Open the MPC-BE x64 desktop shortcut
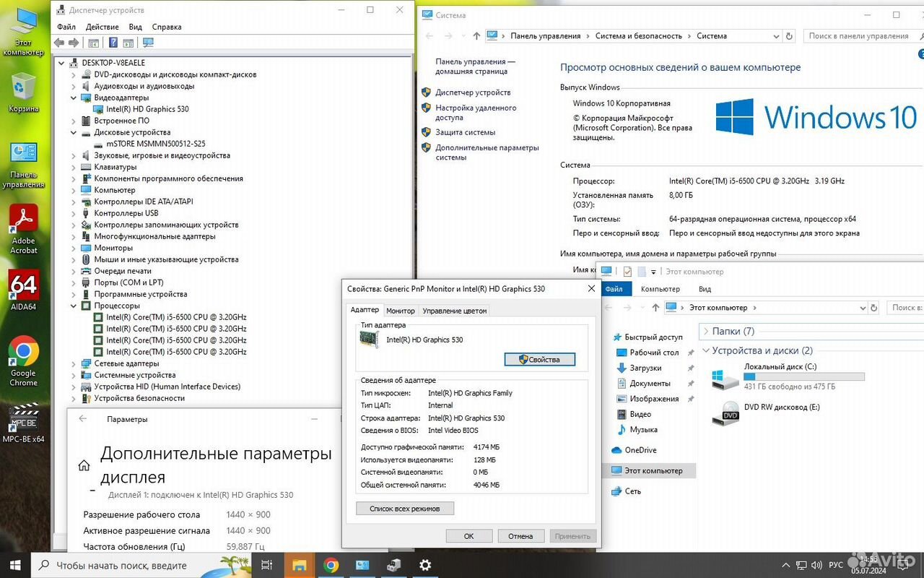 click(24, 423)
